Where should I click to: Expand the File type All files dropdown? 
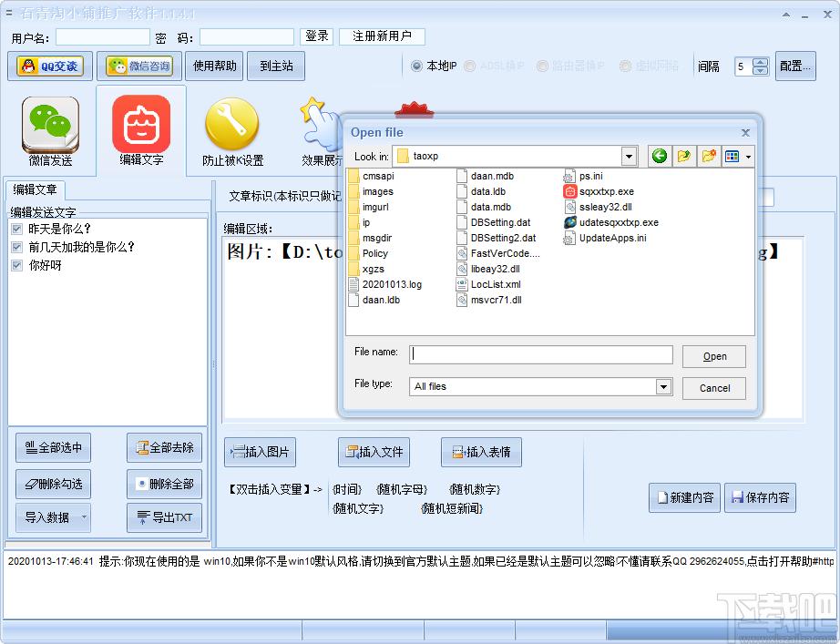coord(663,386)
